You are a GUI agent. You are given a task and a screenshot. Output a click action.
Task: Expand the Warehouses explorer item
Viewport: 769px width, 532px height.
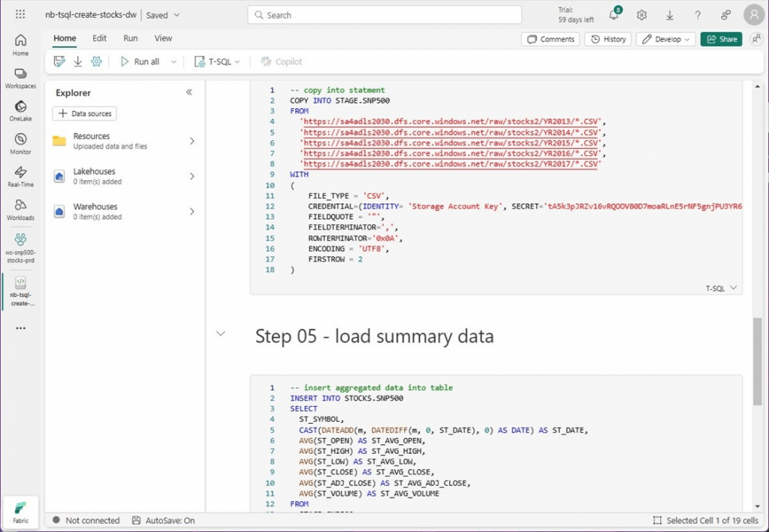(191, 212)
